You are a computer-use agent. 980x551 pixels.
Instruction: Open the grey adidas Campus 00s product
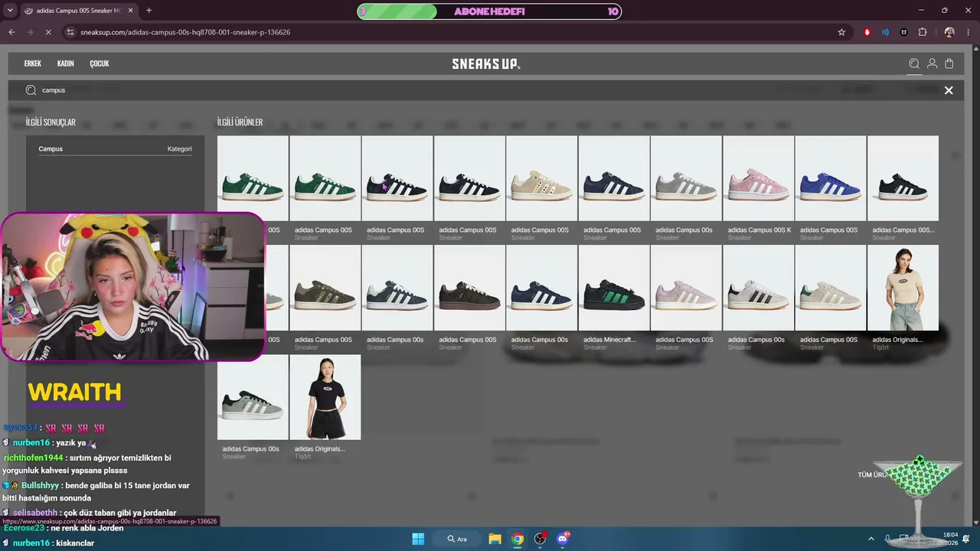coord(685,189)
